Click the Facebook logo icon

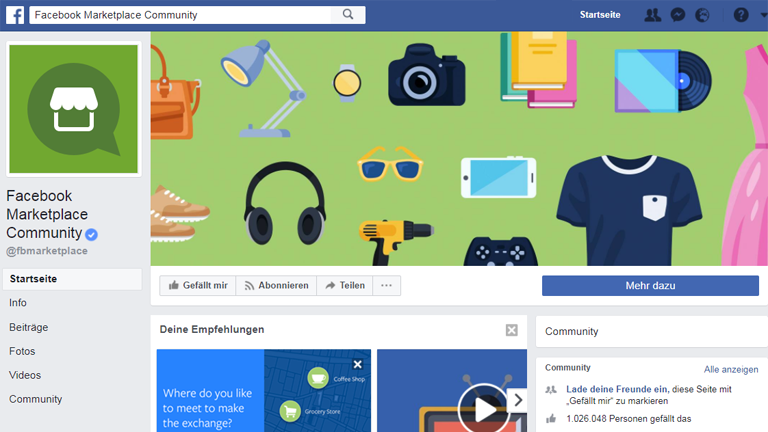(x=15, y=15)
